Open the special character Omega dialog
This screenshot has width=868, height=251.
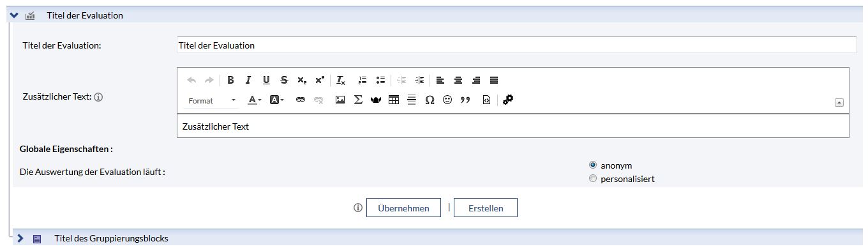(430, 100)
